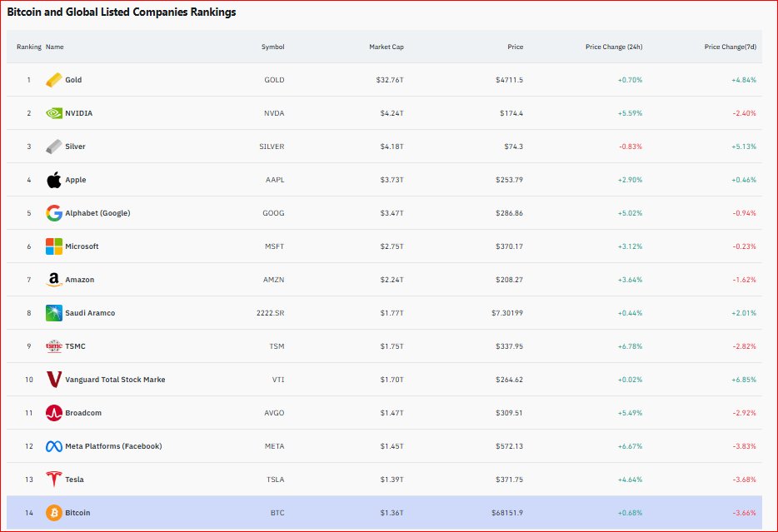This screenshot has width=778, height=532.
Task: Click the orange Bitcoin logo icon
Action: 54,513
